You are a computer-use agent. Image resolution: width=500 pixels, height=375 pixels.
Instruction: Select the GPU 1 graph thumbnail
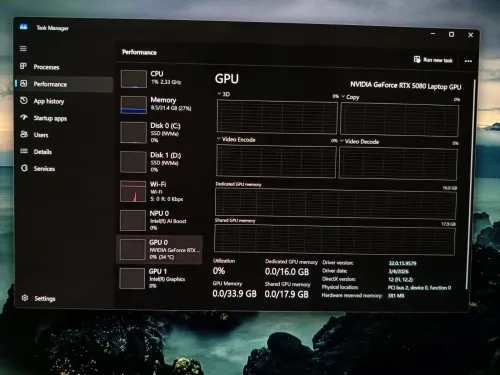pos(132,278)
